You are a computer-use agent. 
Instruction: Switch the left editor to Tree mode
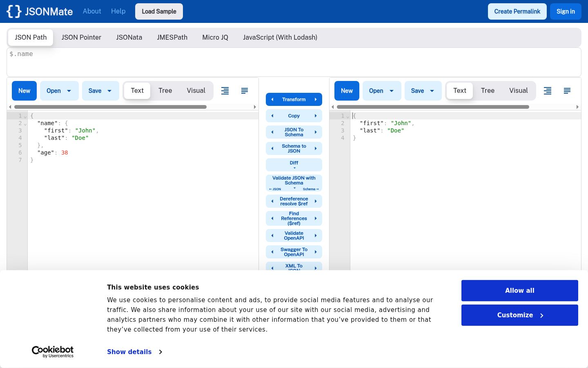pyautogui.click(x=165, y=91)
